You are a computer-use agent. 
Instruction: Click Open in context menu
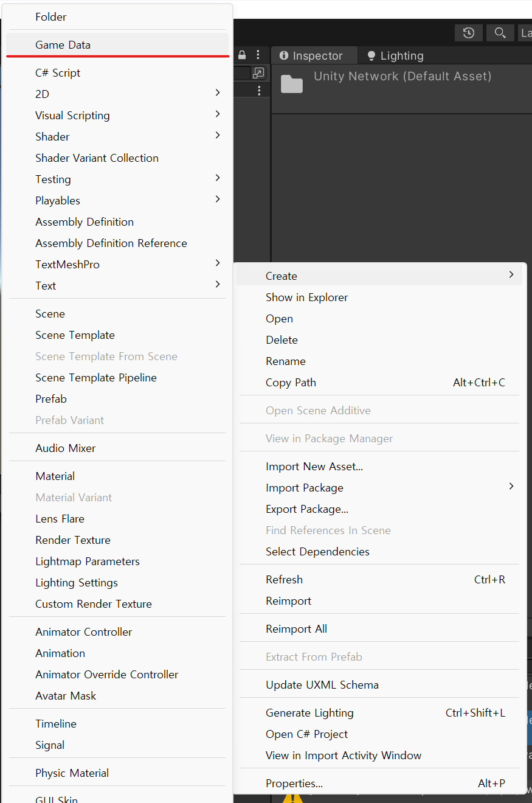tap(379, 319)
